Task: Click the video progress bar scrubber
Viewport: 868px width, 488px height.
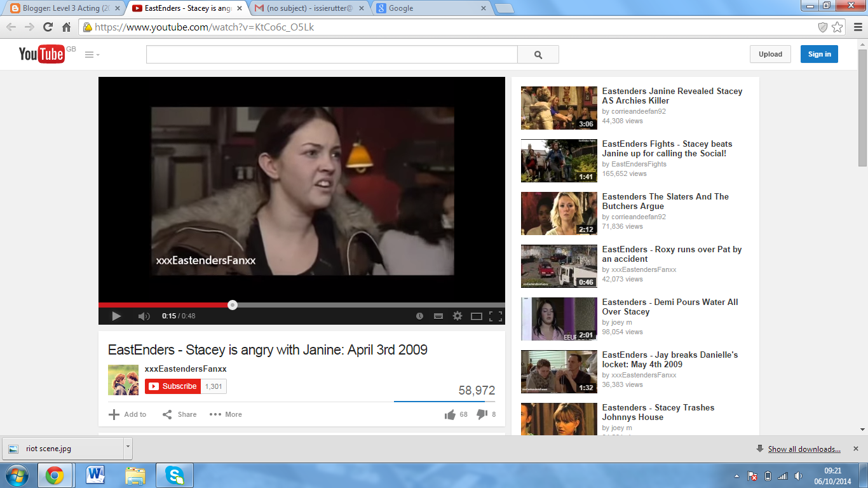Action: click(233, 305)
